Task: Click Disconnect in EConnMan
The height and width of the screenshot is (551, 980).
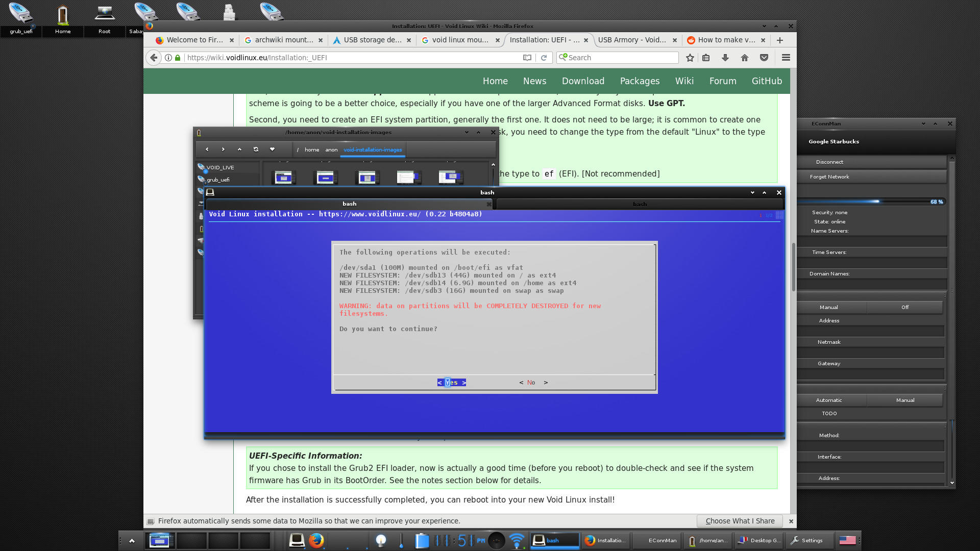Action: coord(872,162)
